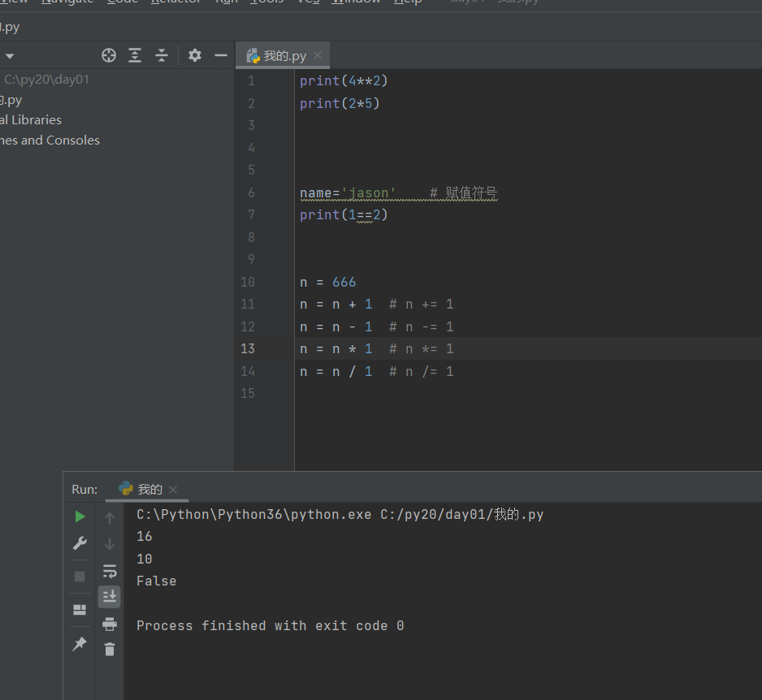Open the Code menu
This screenshot has width=762, height=700.
point(123,2)
